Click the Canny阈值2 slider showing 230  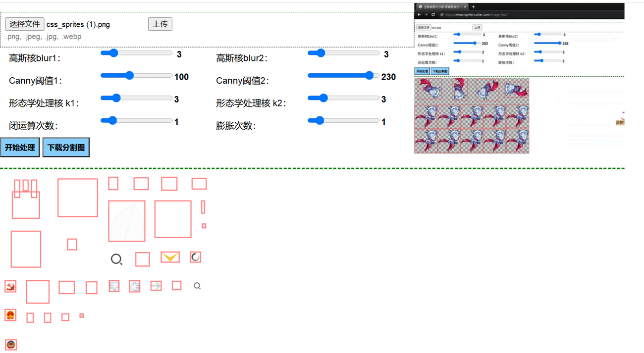pyautogui.click(x=369, y=76)
